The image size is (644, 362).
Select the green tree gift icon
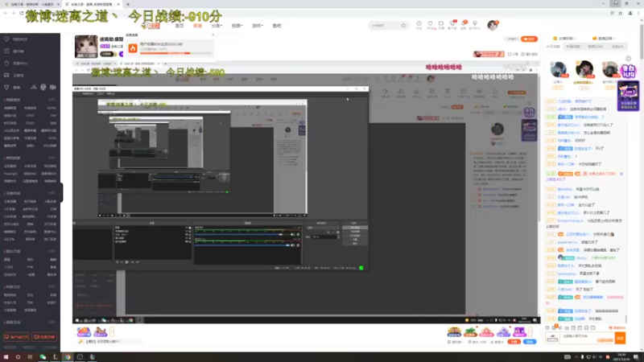click(470, 331)
